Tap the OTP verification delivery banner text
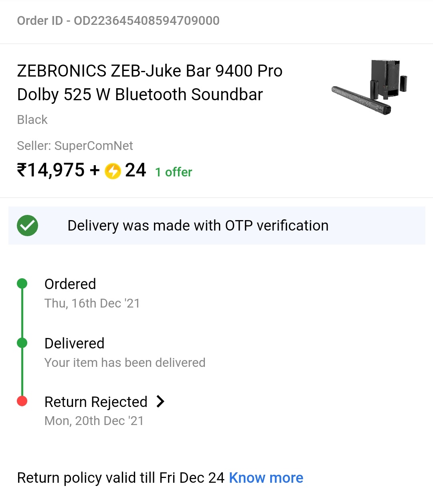This screenshot has height=504, width=433. [198, 226]
